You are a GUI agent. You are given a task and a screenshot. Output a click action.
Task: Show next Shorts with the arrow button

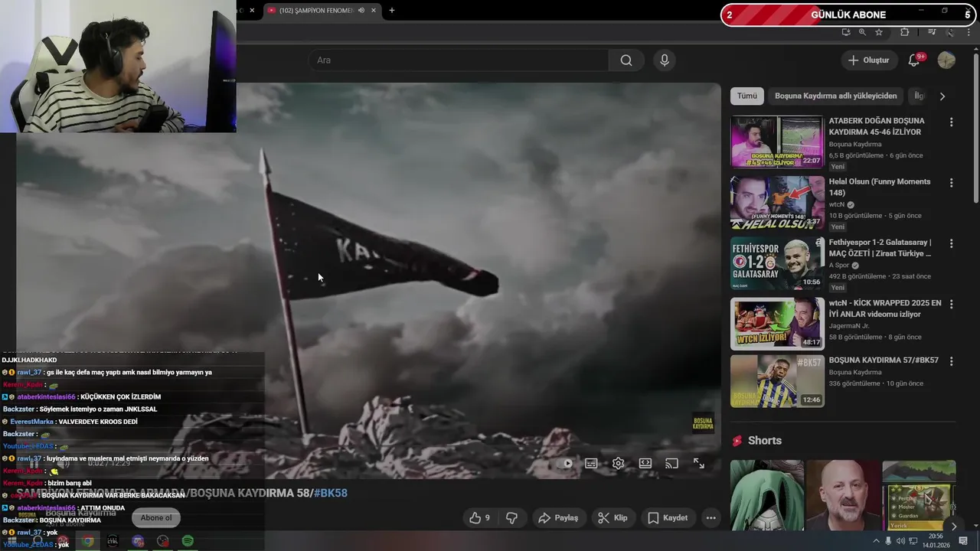(x=953, y=527)
